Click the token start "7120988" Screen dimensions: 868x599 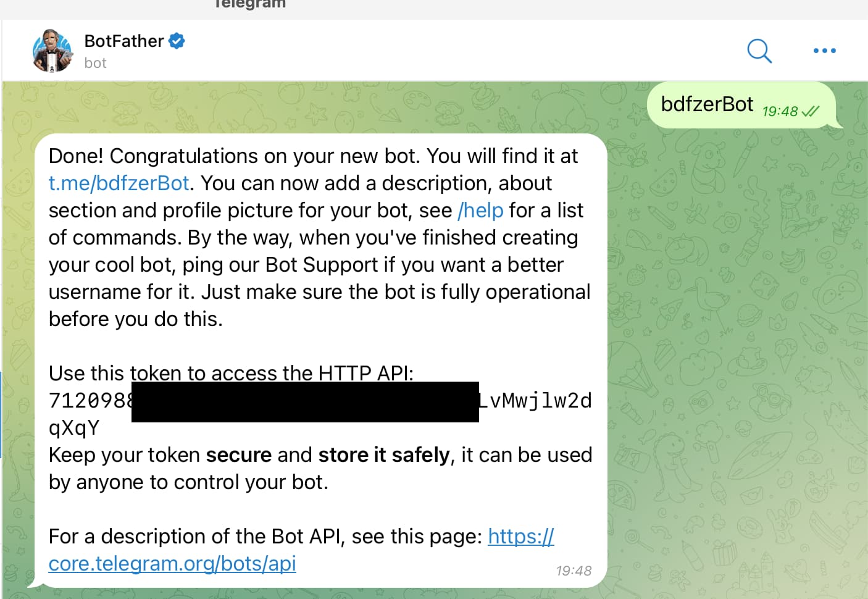click(x=90, y=401)
